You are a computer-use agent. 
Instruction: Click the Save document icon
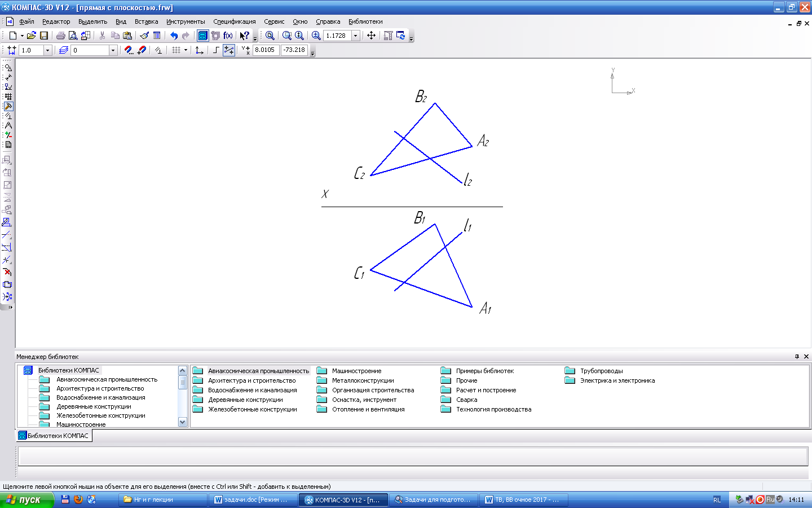[44, 36]
